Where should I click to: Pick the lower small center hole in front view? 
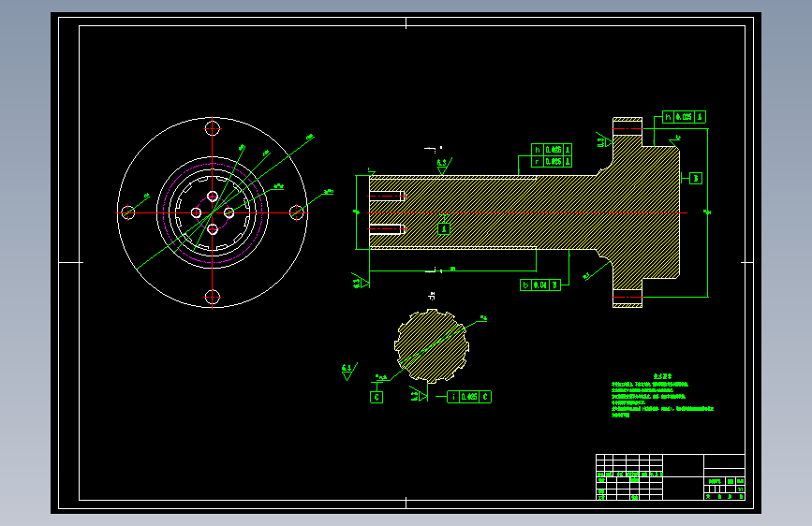coord(213,228)
